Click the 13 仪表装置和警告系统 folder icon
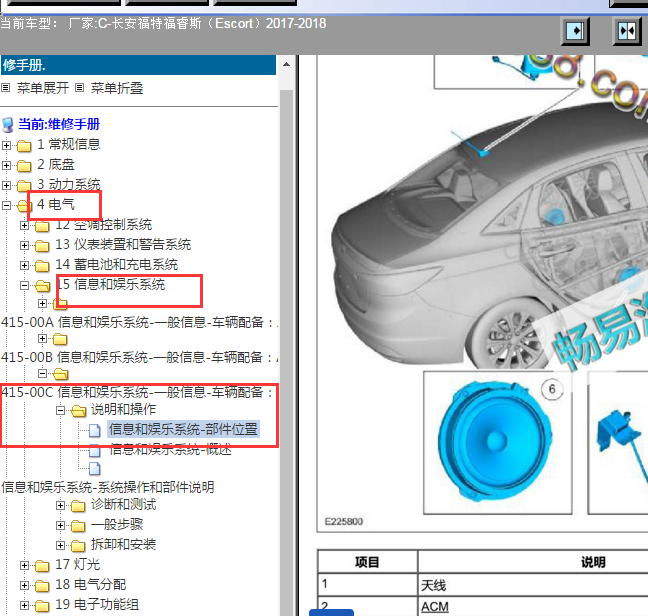Screen dimensions: 648x616 click(x=42, y=246)
